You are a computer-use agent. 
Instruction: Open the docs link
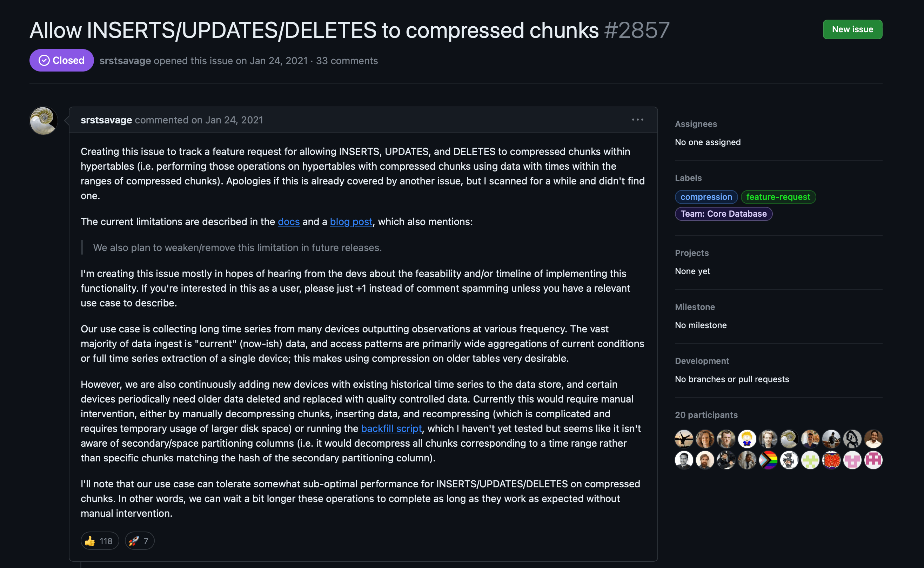coord(289,222)
